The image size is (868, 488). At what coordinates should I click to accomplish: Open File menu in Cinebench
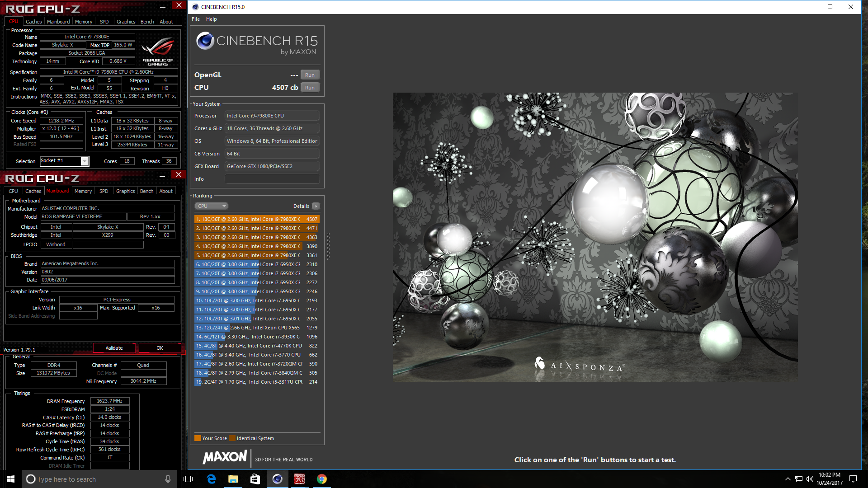click(x=196, y=19)
